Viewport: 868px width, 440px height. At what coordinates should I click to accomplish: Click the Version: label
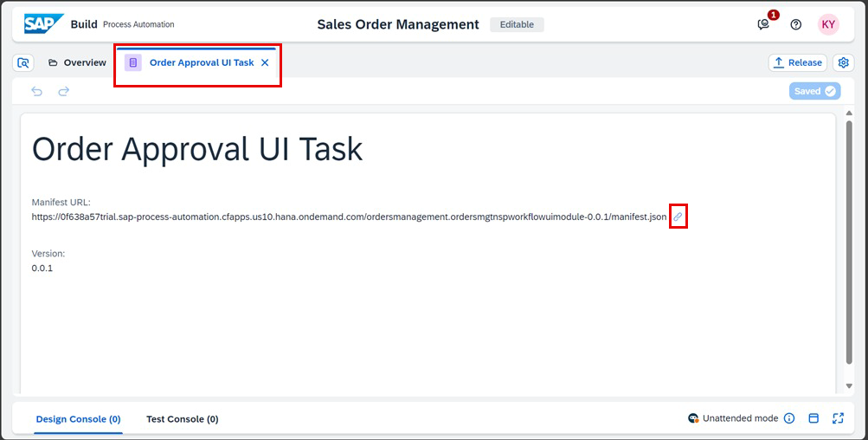[x=48, y=254]
